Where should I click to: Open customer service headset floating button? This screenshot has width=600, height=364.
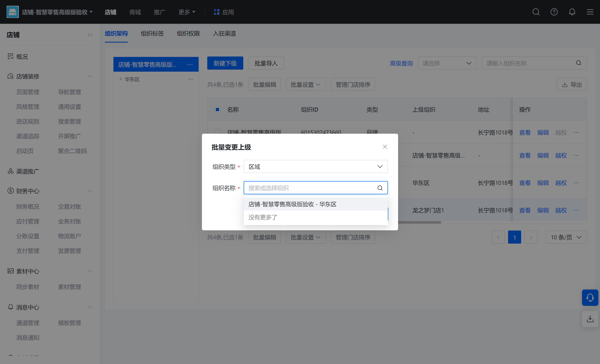[x=590, y=297]
